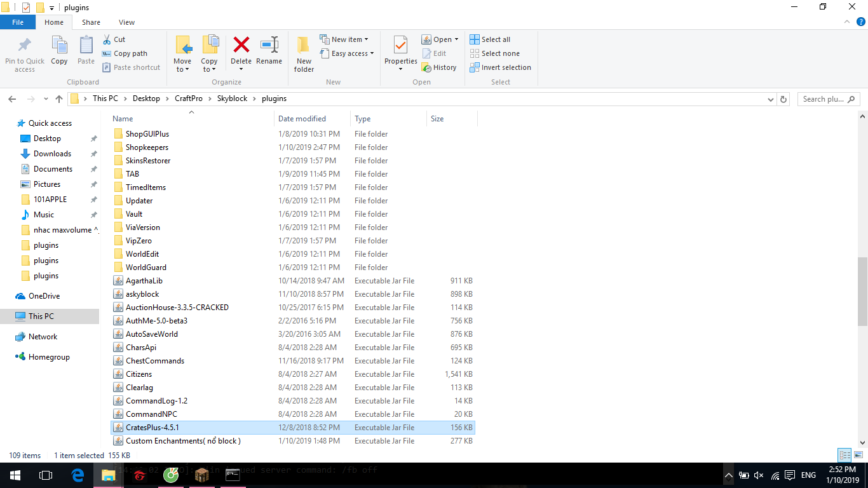
Task: Click the Rename icon in ribbon
Action: click(269, 45)
